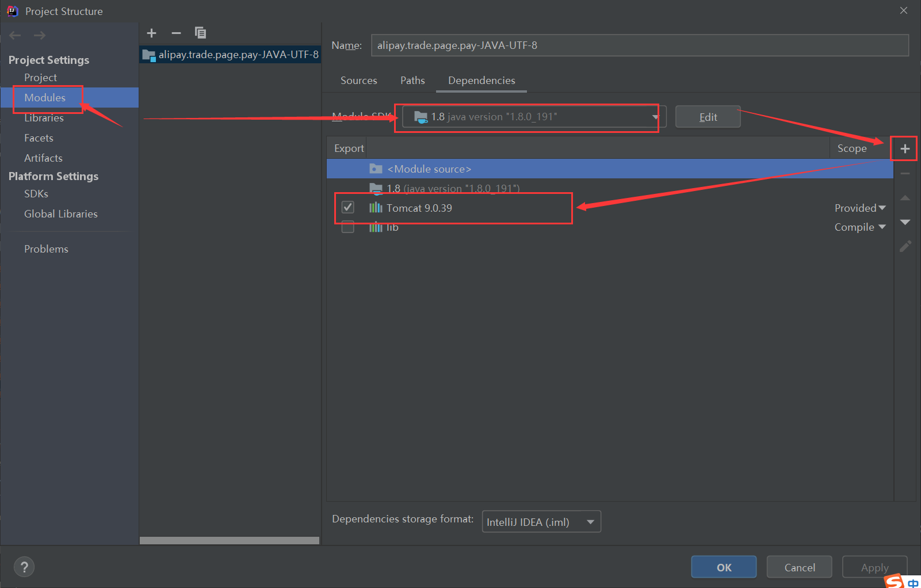Click the lib library bars icon

point(376,227)
